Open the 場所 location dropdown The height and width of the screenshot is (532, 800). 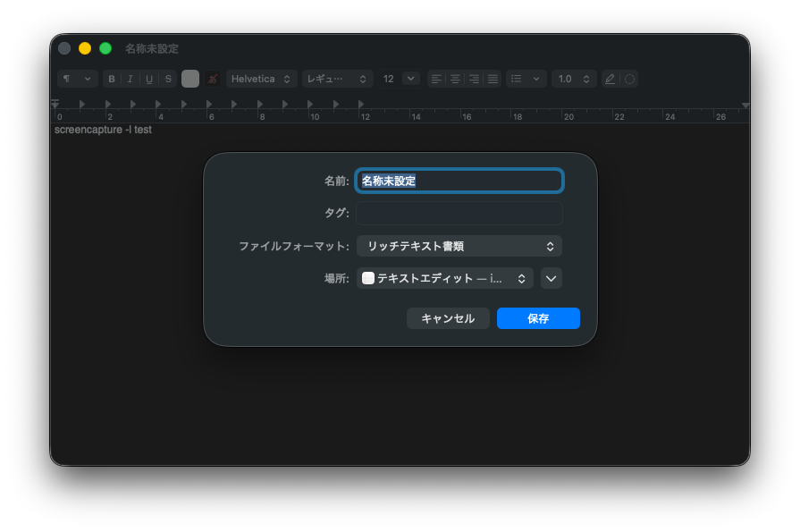point(445,278)
